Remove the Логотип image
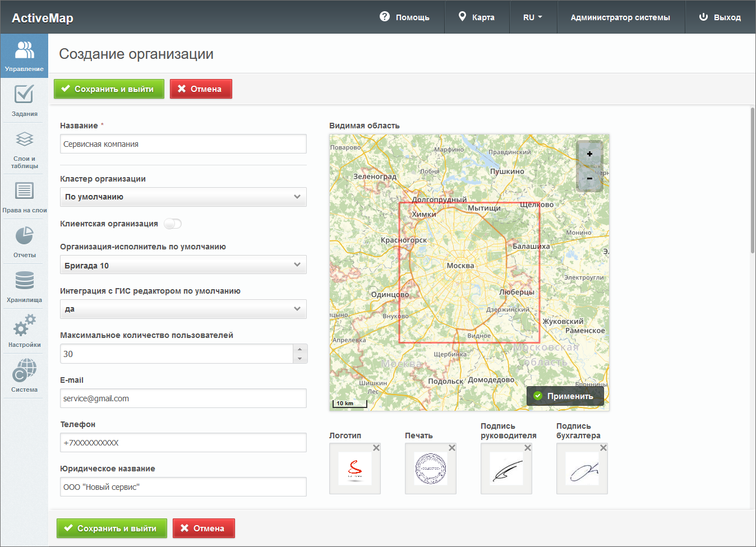This screenshot has width=756, height=547. click(x=376, y=448)
